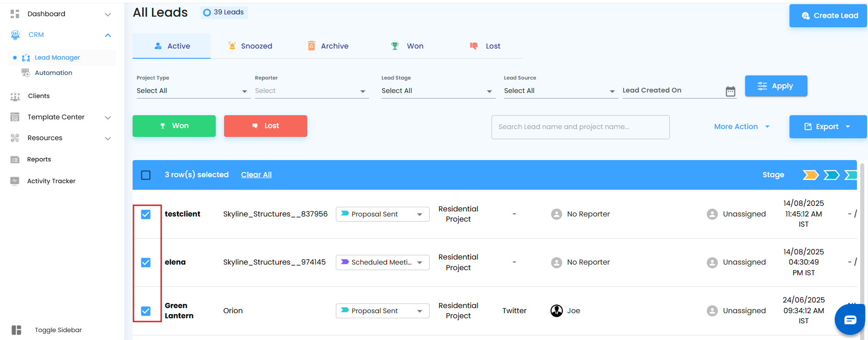Open Clients in the sidebar
Screen dimensions: 868x340
(x=38, y=96)
